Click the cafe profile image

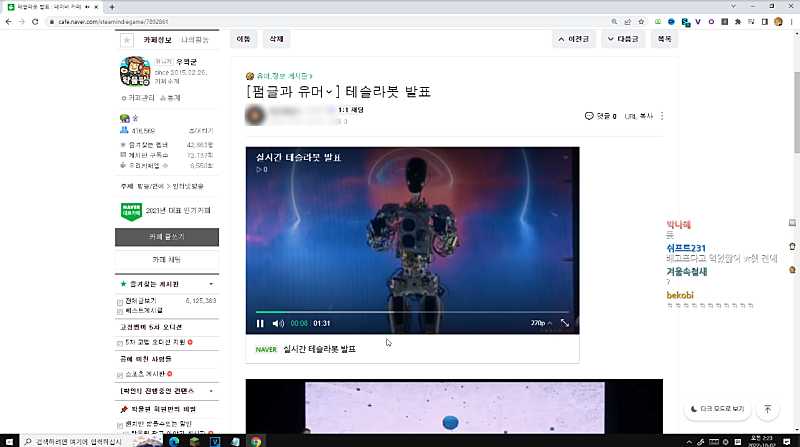[x=135, y=71]
